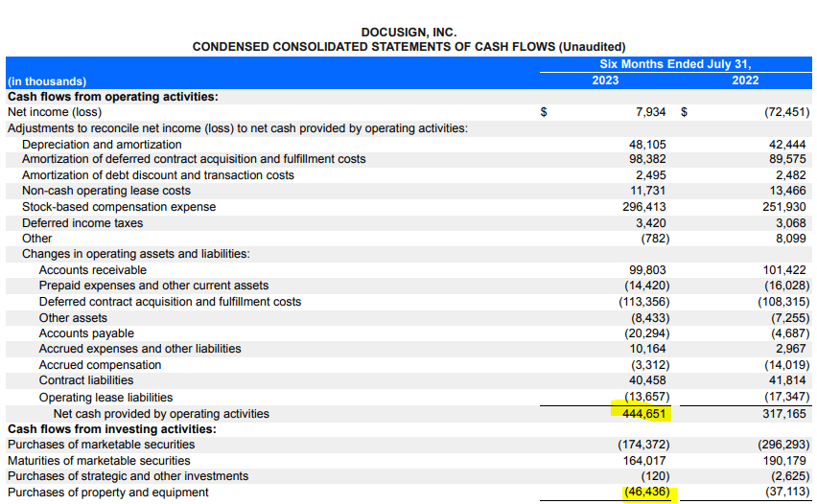Click the Condensed Consolidated Statements subtitle
The image size is (817, 504).
pos(408,47)
